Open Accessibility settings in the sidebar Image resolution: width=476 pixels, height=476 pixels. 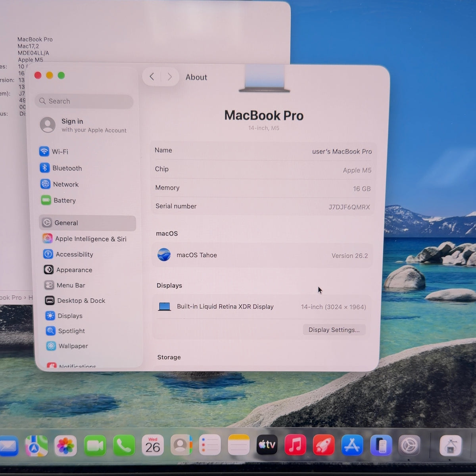68,254
